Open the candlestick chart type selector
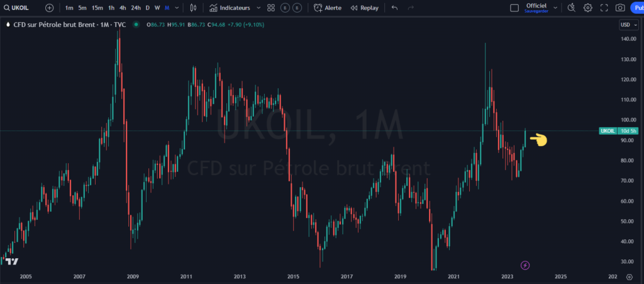Screen dimensions: 644x284 point(193,8)
